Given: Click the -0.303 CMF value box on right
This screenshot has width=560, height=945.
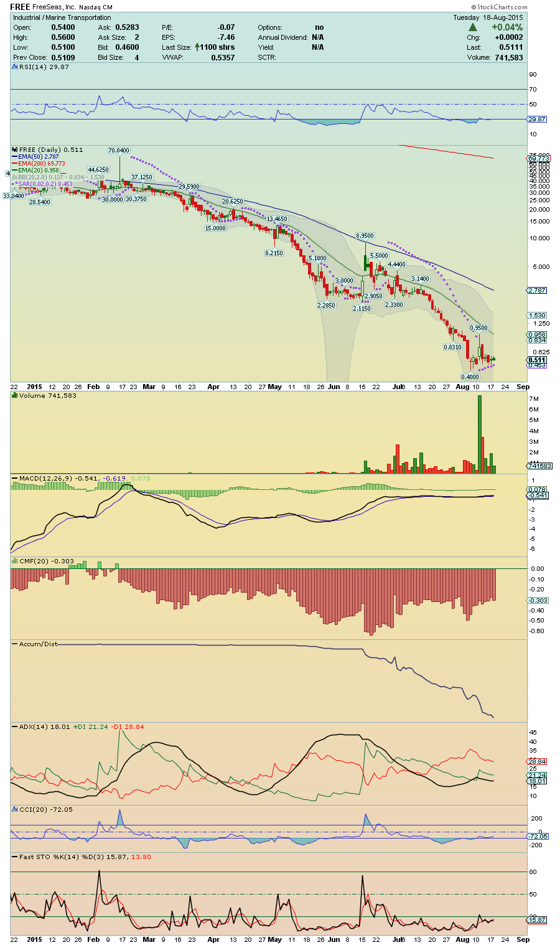Looking at the screenshot, I should [x=538, y=600].
